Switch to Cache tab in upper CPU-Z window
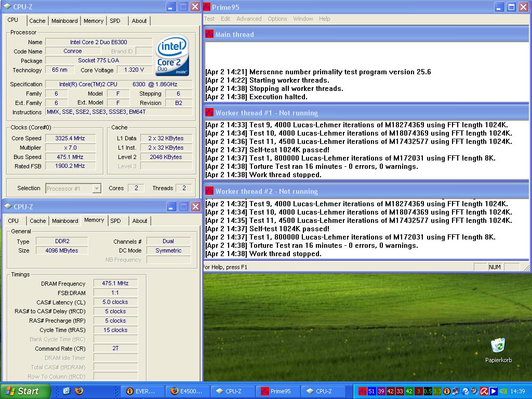 pos(37,21)
